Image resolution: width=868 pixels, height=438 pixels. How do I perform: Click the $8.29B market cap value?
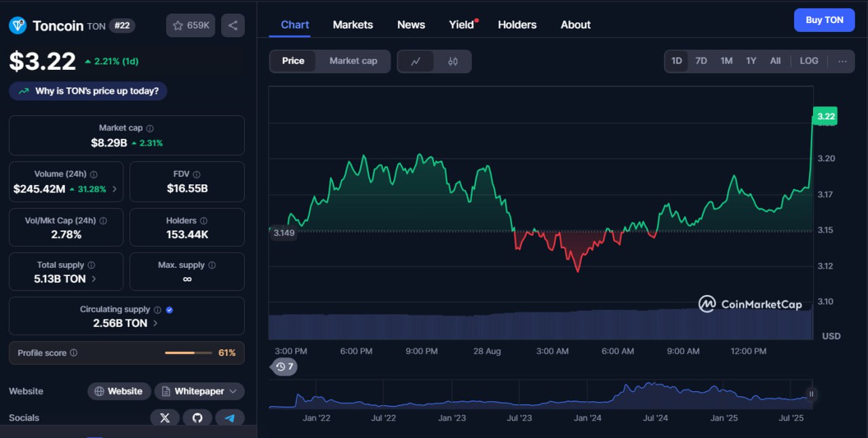pos(109,142)
